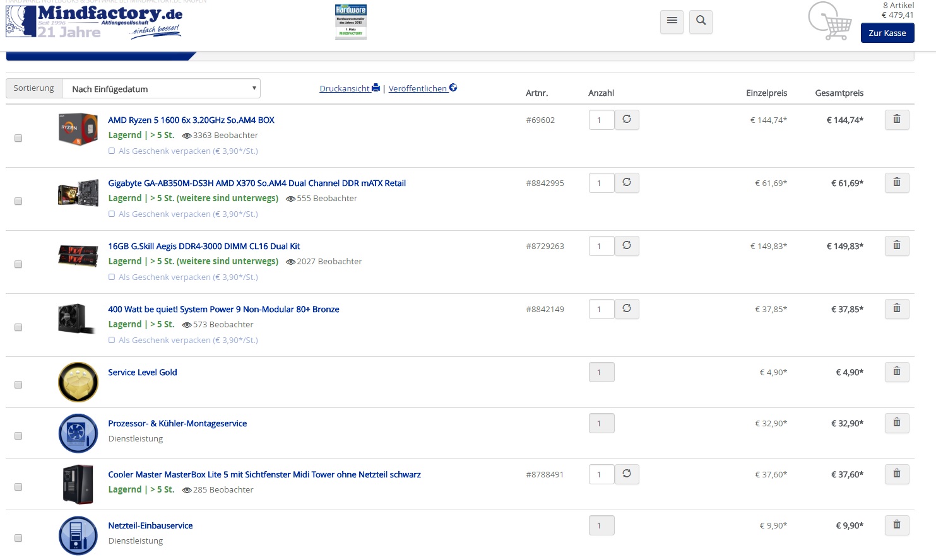The width and height of the screenshot is (936, 560).
Task: Select the Cooler Master MasterBox row checkbox
Action: tap(18, 487)
